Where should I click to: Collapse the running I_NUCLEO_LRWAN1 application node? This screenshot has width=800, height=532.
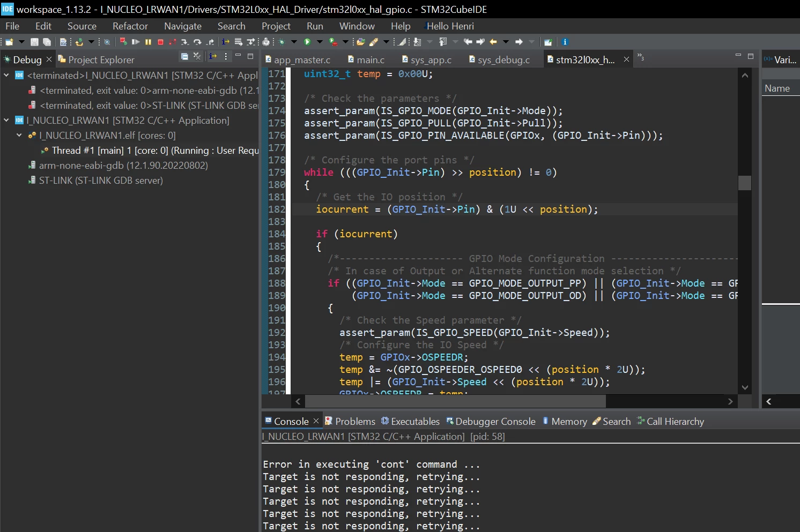click(6, 120)
